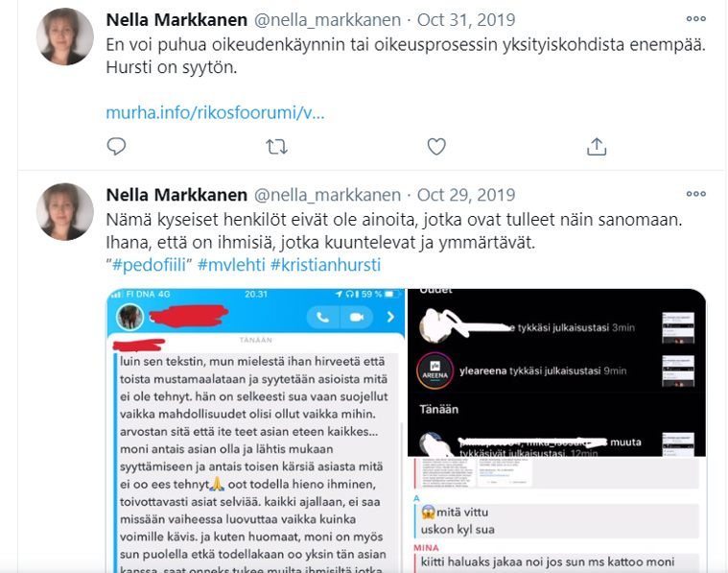
Task: Open @nella_markkanen handle in second tweet
Action: [327, 195]
